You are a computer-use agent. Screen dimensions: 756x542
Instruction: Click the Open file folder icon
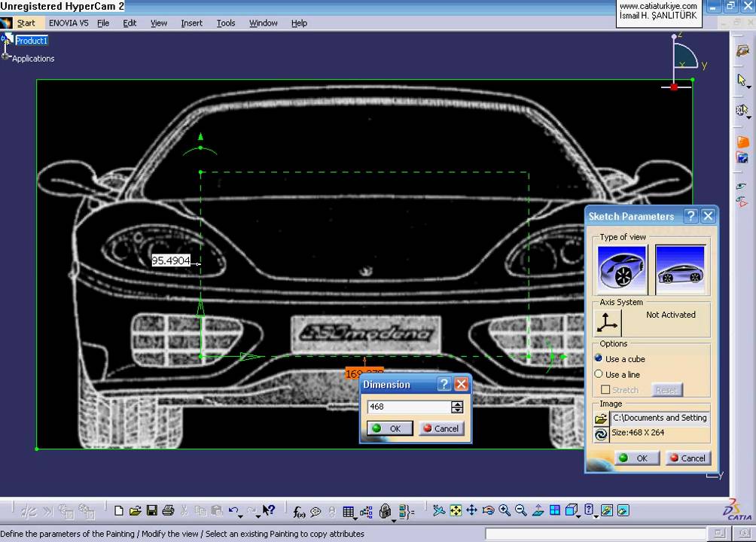pos(136,510)
